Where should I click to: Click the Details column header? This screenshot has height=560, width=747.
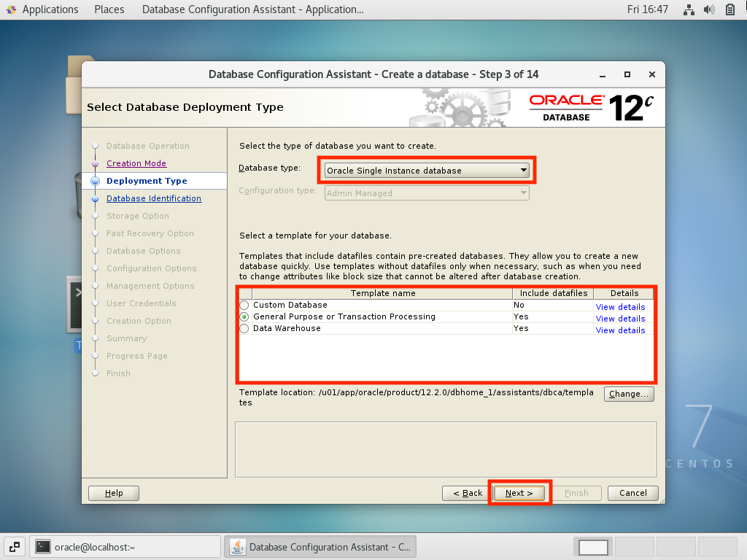(624, 293)
